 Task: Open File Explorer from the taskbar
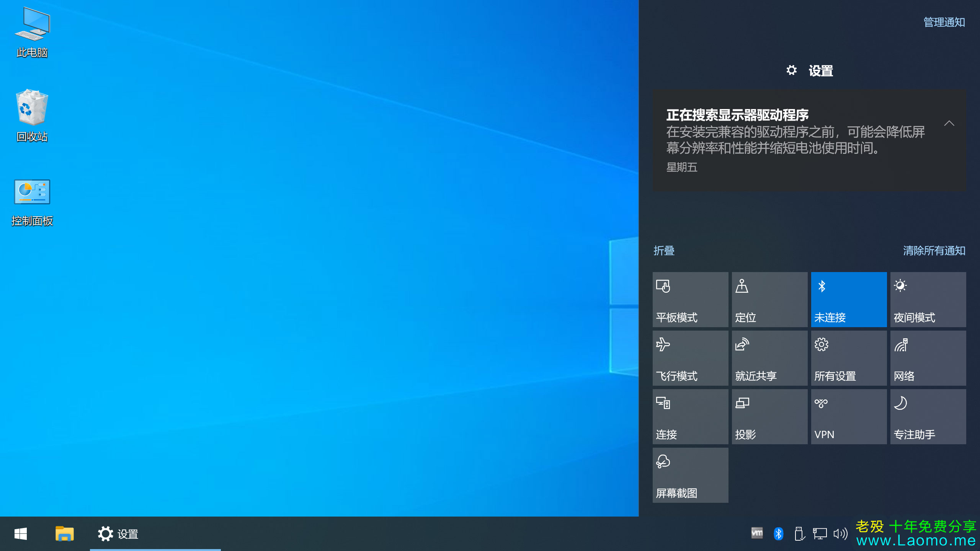coord(64,534)
